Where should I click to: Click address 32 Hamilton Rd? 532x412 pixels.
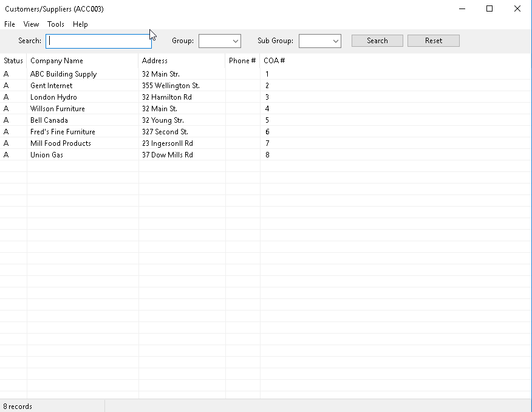tap(167, 97)
